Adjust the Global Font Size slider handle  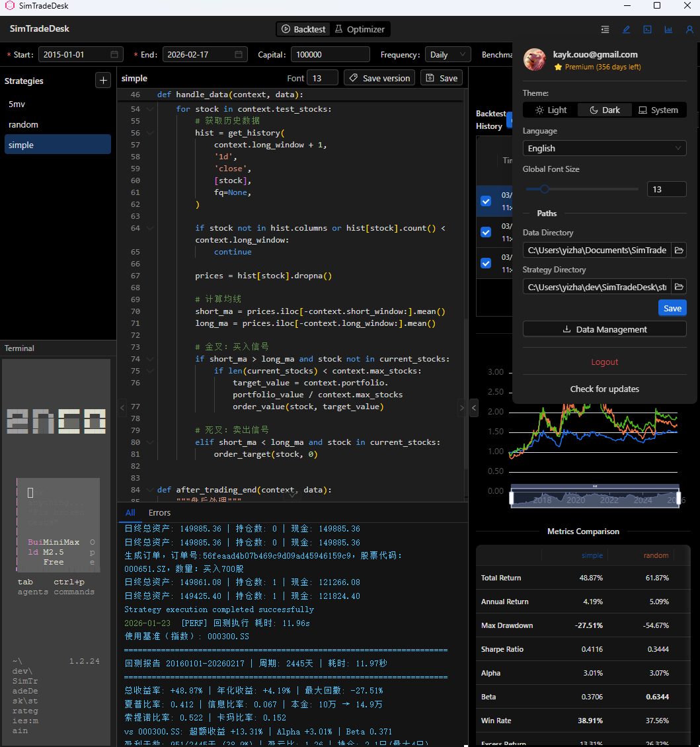(x=544, y=189)
